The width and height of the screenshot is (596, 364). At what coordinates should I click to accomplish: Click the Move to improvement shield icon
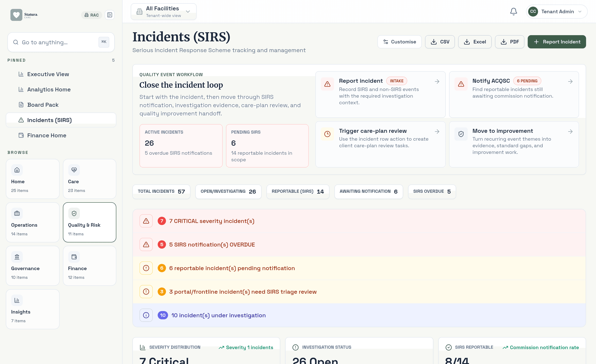461,134
